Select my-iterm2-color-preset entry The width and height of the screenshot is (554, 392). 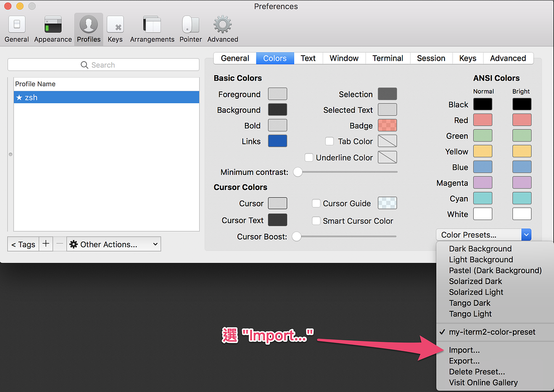495,332
